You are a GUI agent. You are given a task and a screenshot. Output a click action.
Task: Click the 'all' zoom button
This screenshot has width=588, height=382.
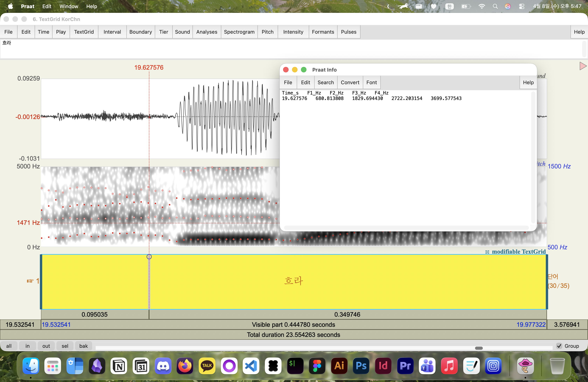[x=9, y=346]
